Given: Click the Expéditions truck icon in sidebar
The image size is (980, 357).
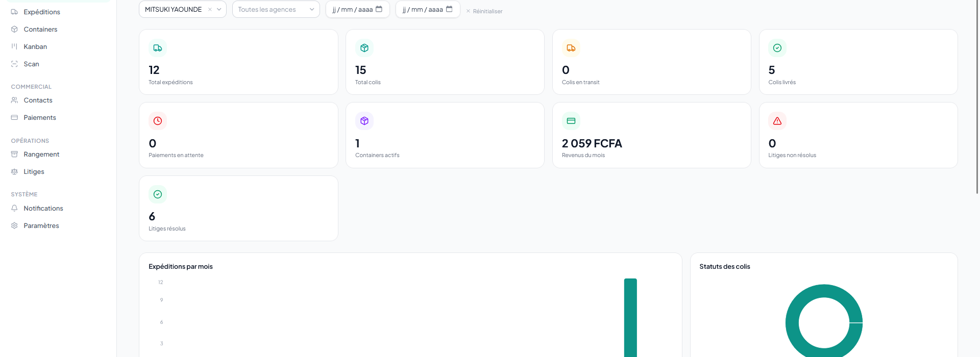Looking at the screenshot, I should pos(14,12).
